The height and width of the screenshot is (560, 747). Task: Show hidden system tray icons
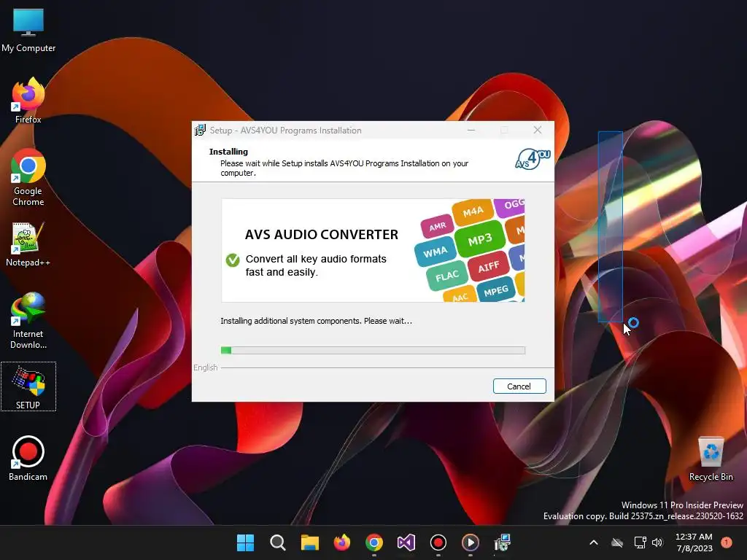pyautogui.click(x=594, y=542)
